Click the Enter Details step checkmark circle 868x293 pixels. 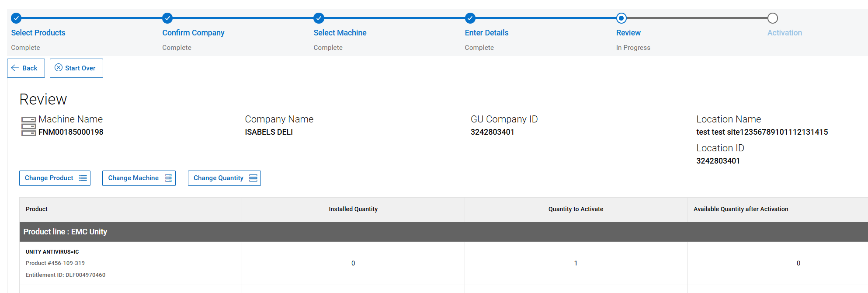pyautogui.click(x=470, y=18)
